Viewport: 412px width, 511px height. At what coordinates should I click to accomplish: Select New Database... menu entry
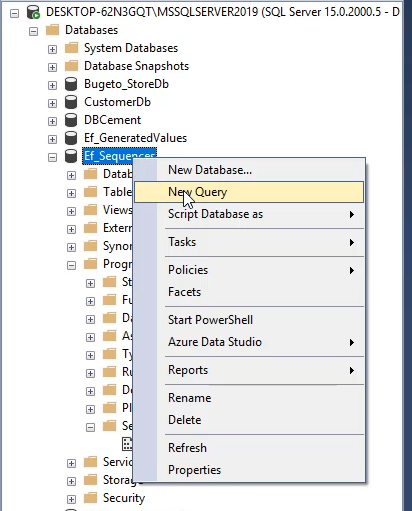tap(249, 170)
